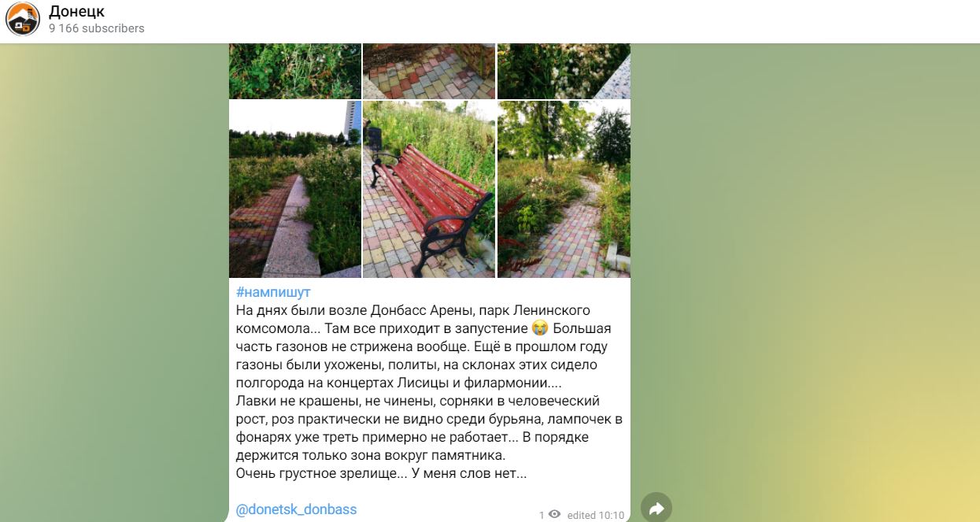Click the view count number 1

pyautogui.click(x=542, y=515)
